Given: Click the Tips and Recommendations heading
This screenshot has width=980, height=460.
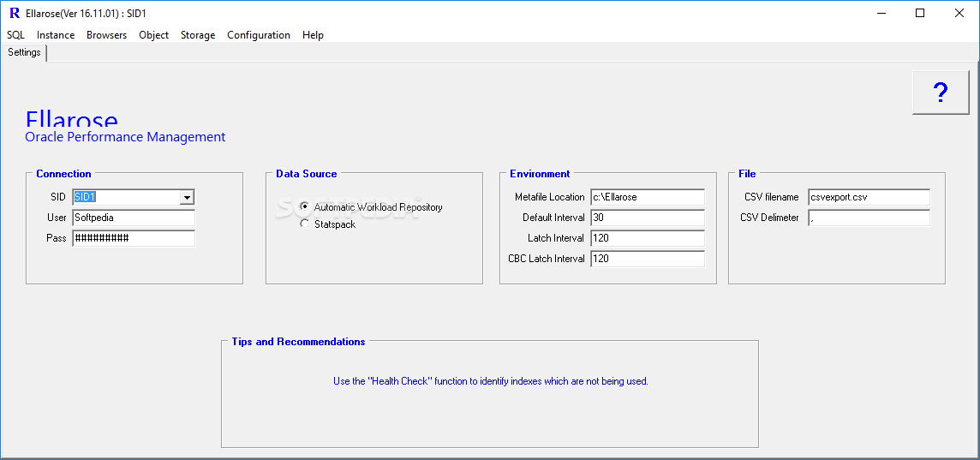Looking at the screenshot, I should pos(298,342).
